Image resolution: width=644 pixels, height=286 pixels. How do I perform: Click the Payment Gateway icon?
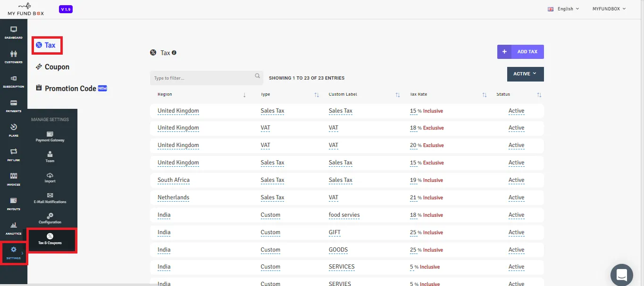tap(50, 134)
